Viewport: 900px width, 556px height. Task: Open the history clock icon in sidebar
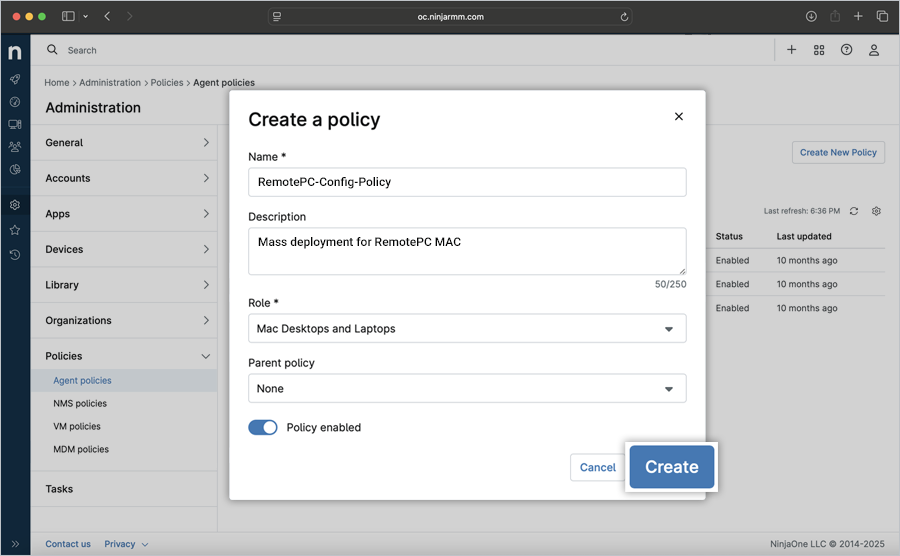coord(15,255)
